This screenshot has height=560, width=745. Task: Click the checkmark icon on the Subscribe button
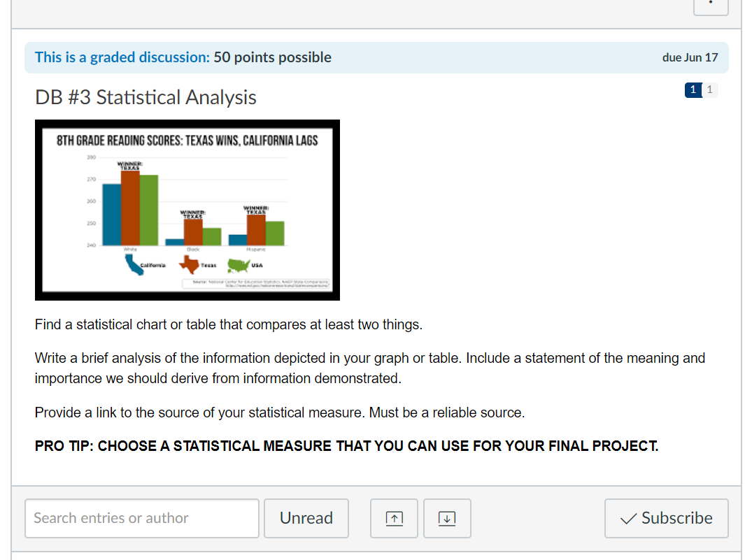[628, 519]
